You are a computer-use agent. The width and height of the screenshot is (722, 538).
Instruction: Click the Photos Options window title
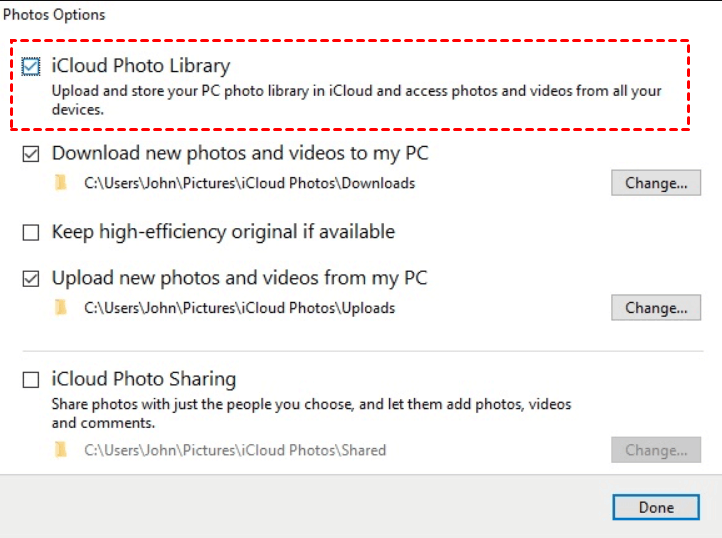point(54,15)
